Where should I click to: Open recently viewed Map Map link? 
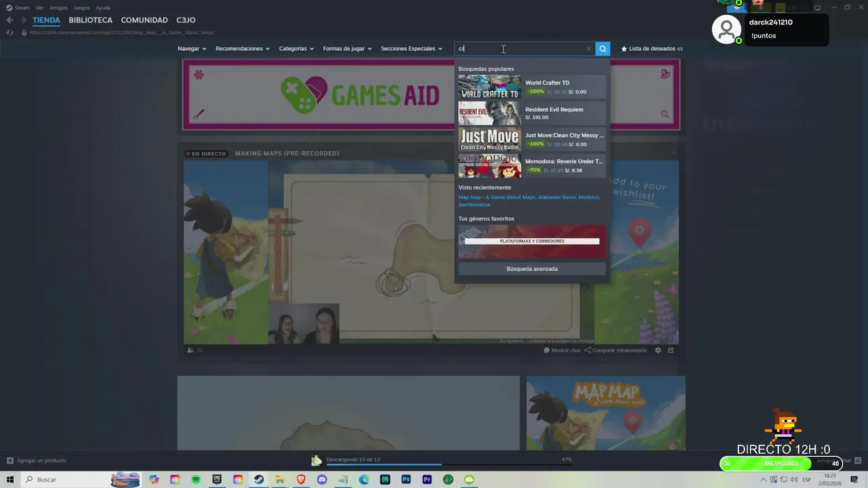tap(496, 197)
